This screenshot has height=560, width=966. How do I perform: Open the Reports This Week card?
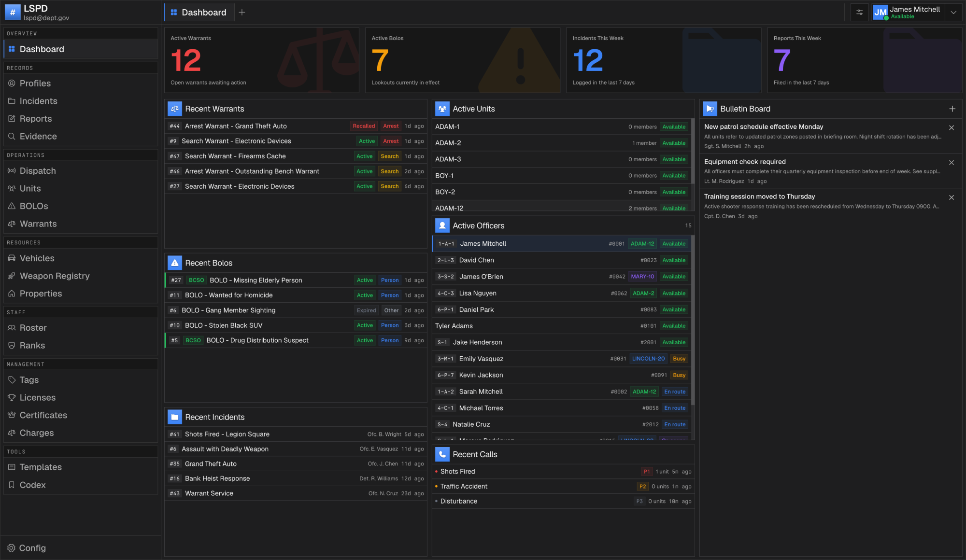[x=865, y=60]
